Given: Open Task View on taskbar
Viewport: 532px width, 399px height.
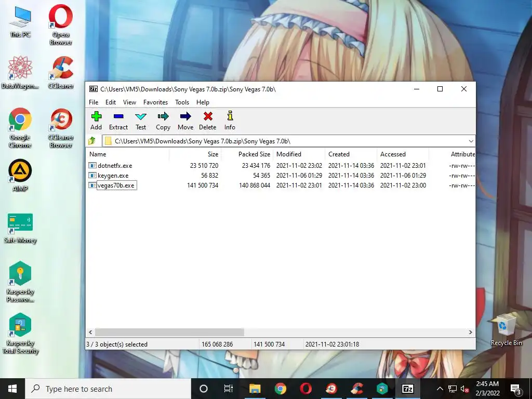Looking at the screenshot, I should 229,389.
